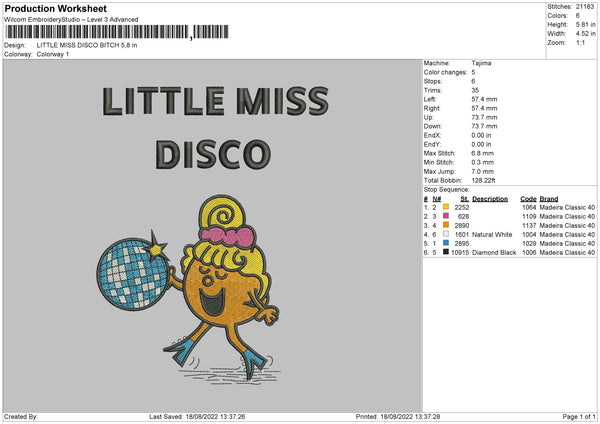Click the DISCO embroidered lettering
This screenshot has height=424, width=600.
coord(213,154)
